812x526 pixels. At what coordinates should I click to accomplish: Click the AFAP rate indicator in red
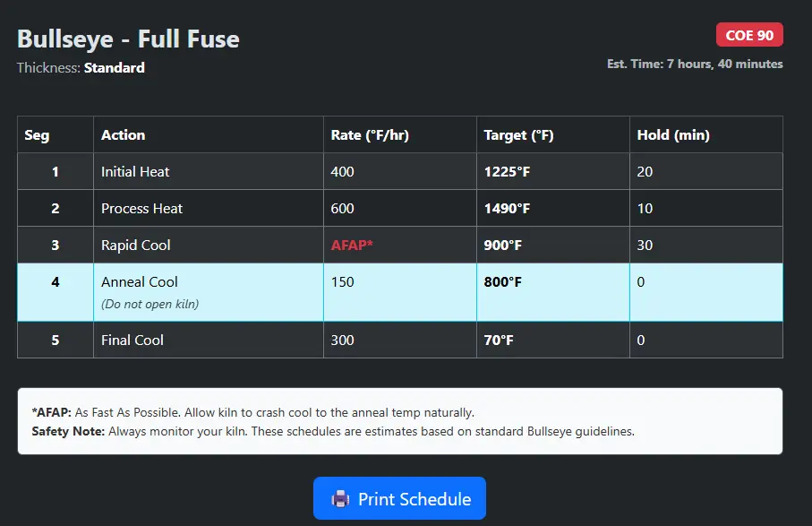pos(351,245)
